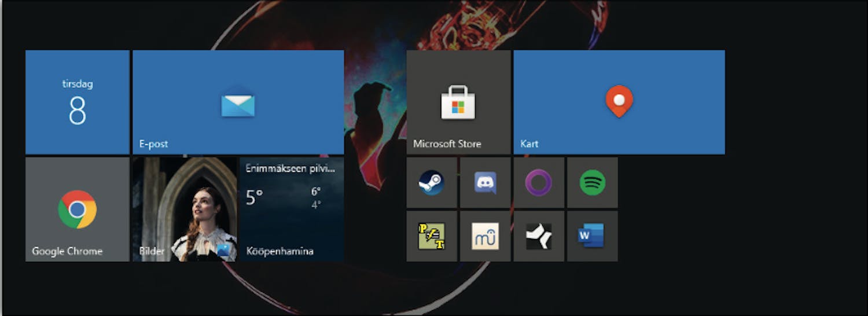Open the Kart maps tile
This screenshot has width=868, height=316.
pos(619,102)
